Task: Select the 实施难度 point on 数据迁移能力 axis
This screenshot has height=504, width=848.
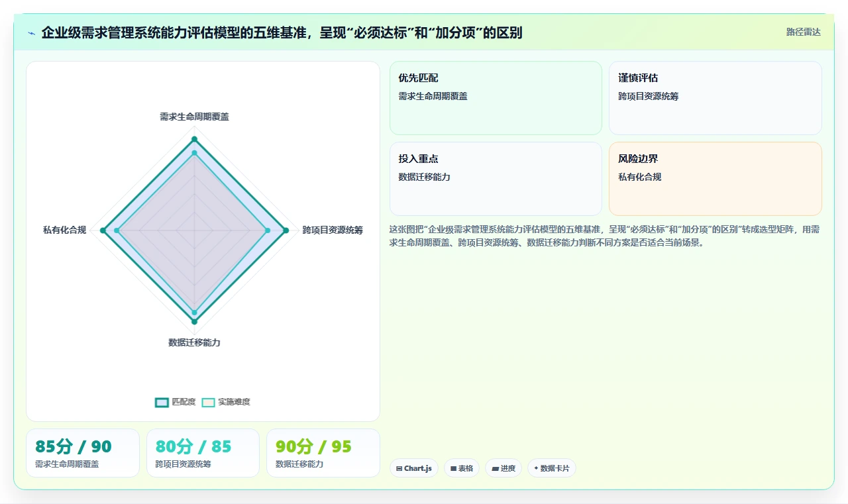Action: point(194,312)
